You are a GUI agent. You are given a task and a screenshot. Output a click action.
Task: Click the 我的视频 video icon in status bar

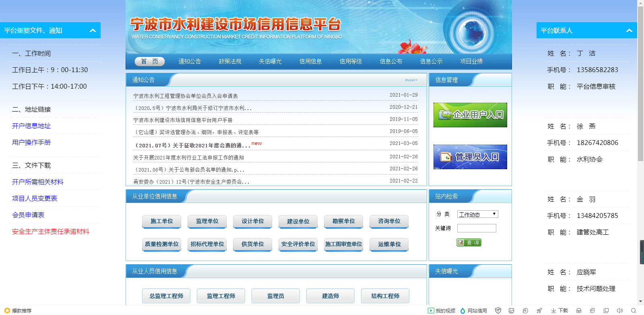431,311
